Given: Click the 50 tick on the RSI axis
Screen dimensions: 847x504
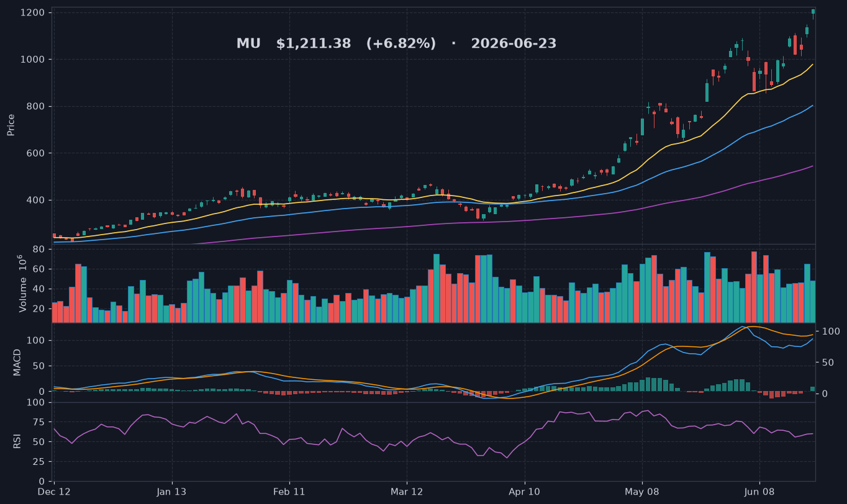Looking at the screenshot, I should pos(38,443).
